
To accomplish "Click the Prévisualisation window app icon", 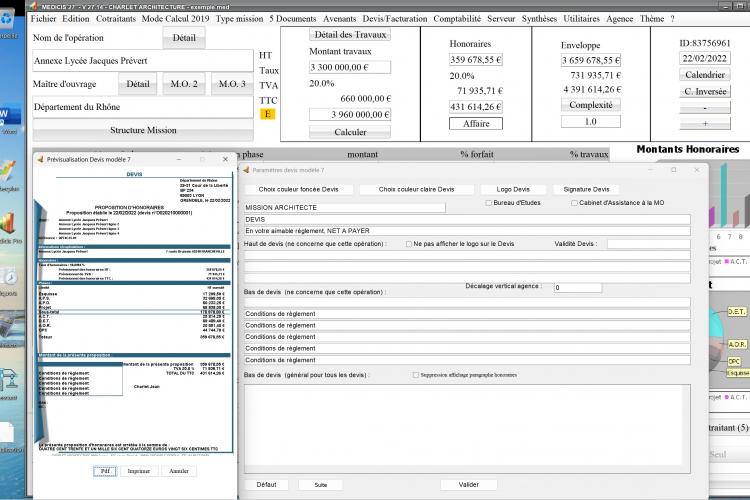I will pos(40,159).
